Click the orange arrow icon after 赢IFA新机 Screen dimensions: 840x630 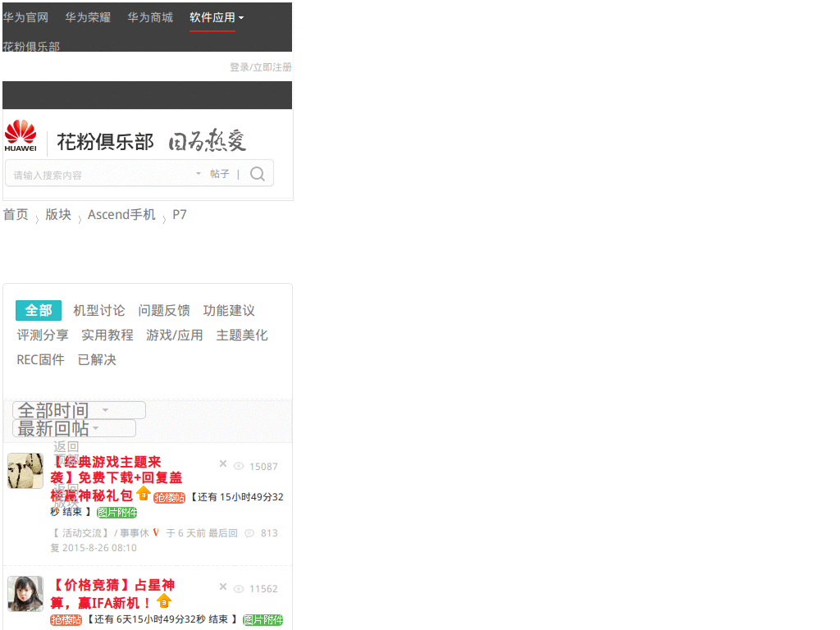pos(164,601)
